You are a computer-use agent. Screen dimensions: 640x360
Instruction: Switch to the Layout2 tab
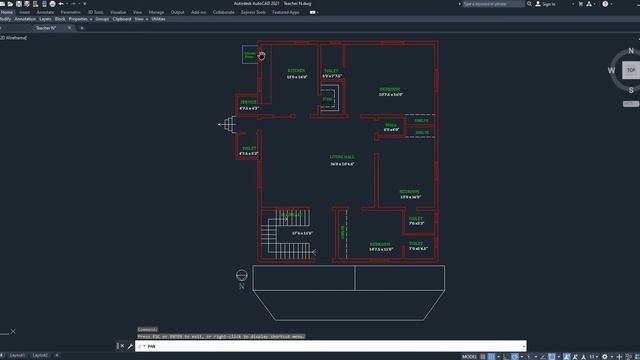point(40,356)
